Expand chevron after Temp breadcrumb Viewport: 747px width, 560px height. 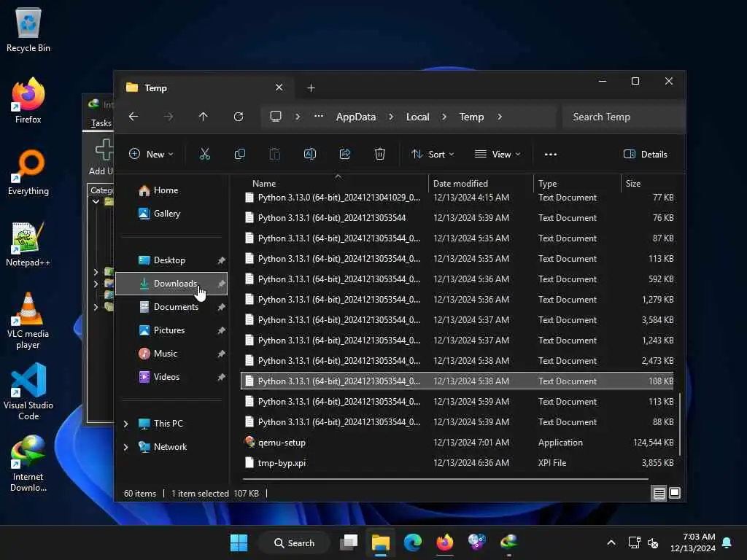tap(499, 117)
